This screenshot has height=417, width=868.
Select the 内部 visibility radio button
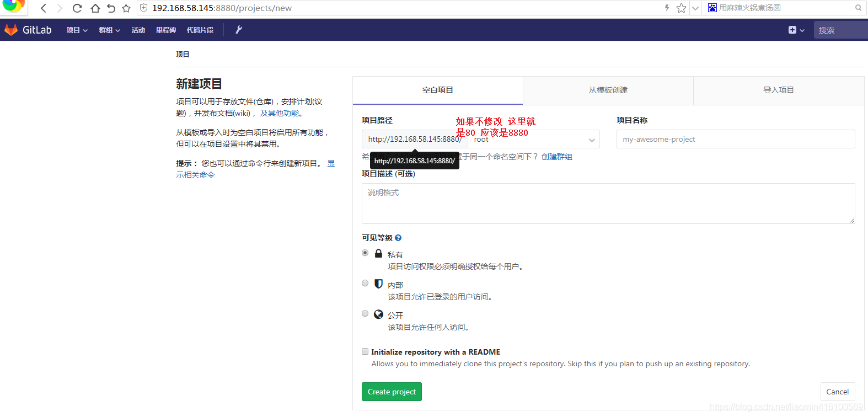365,283
